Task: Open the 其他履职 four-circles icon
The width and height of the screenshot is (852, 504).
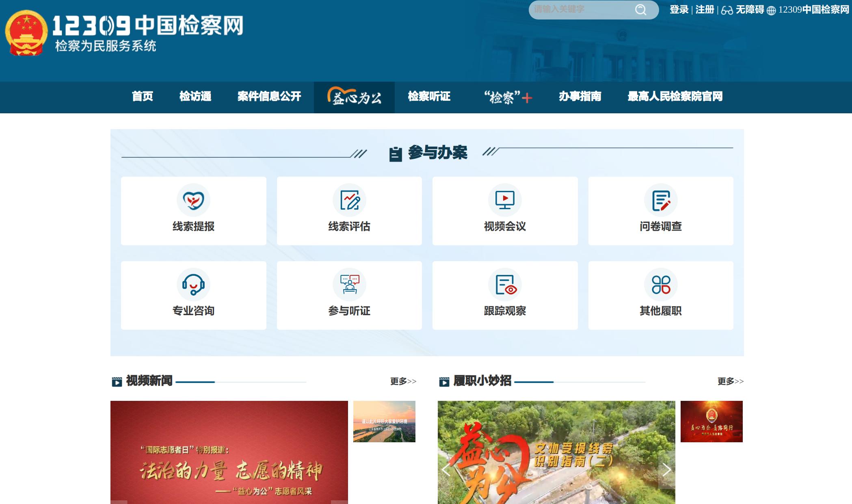Action: [661, 284]
